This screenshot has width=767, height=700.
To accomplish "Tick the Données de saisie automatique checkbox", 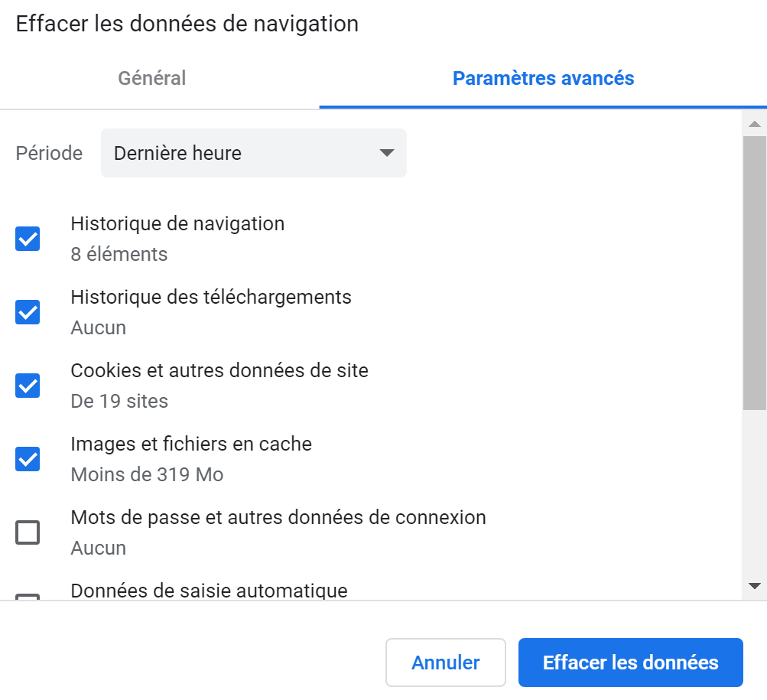I will point(28,597).
